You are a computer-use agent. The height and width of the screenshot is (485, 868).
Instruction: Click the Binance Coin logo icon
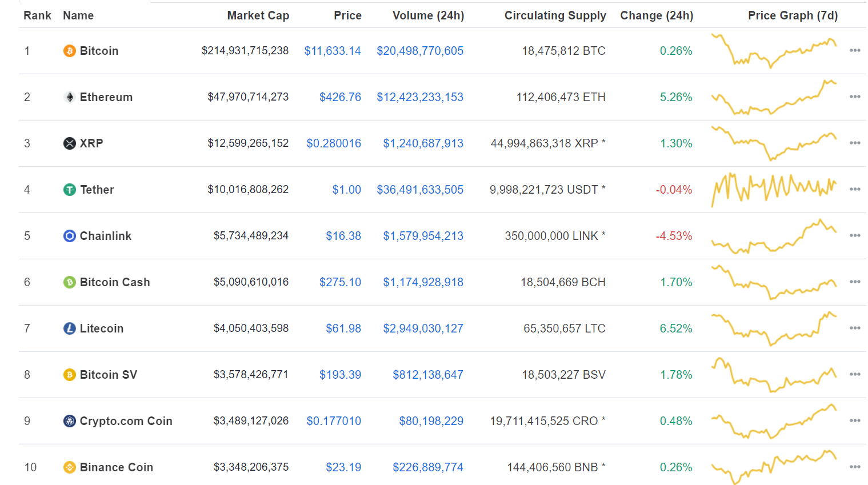pyautogui.click(x=69, y=467)
